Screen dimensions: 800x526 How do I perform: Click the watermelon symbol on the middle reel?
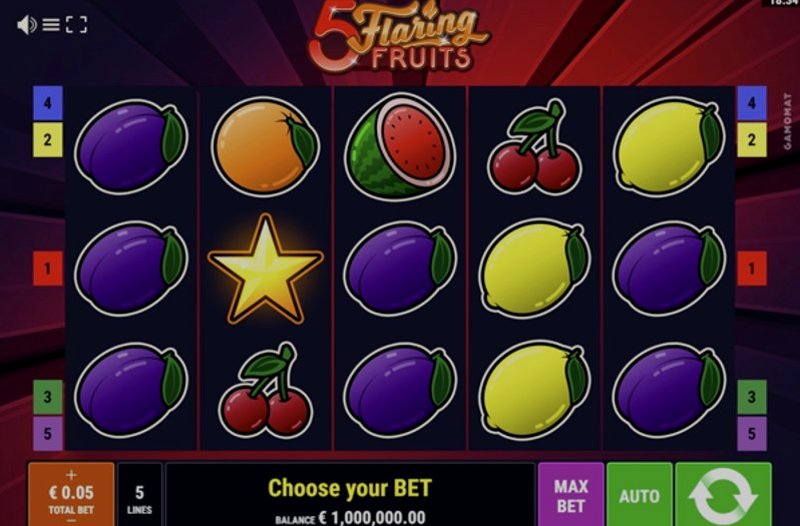pos(400,147)
